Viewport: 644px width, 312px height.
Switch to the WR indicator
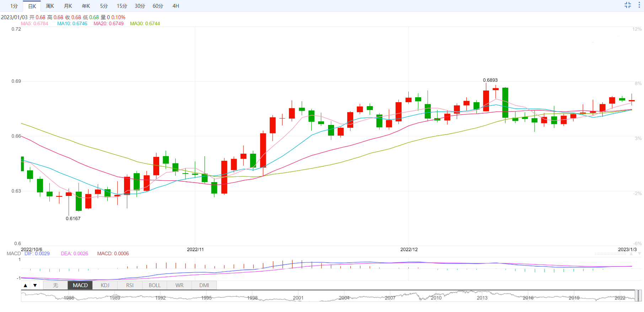tap(179, 285)
